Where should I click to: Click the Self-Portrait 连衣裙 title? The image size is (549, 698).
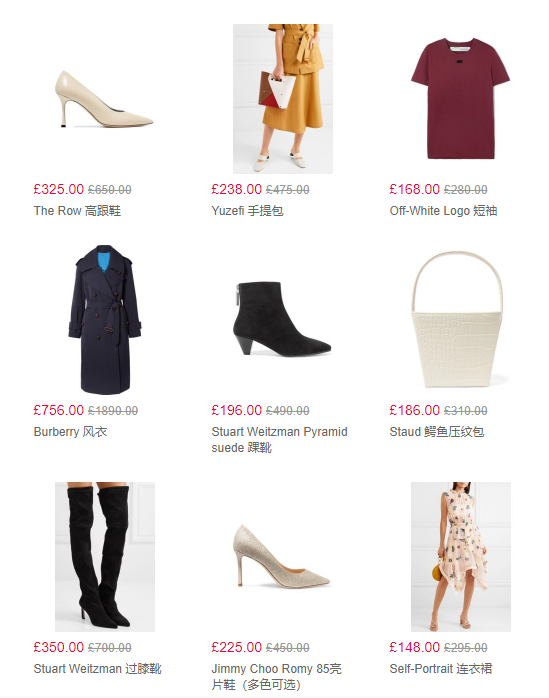[x=441, y=668]
